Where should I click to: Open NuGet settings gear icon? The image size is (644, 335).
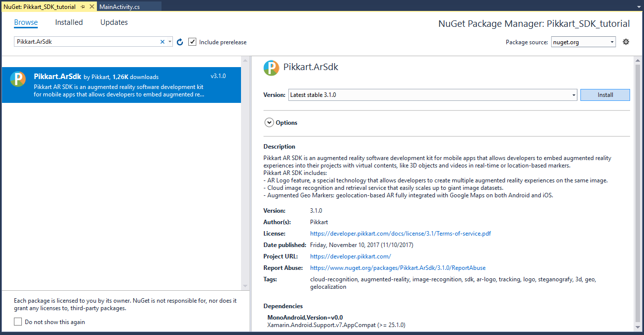(626, 42)
